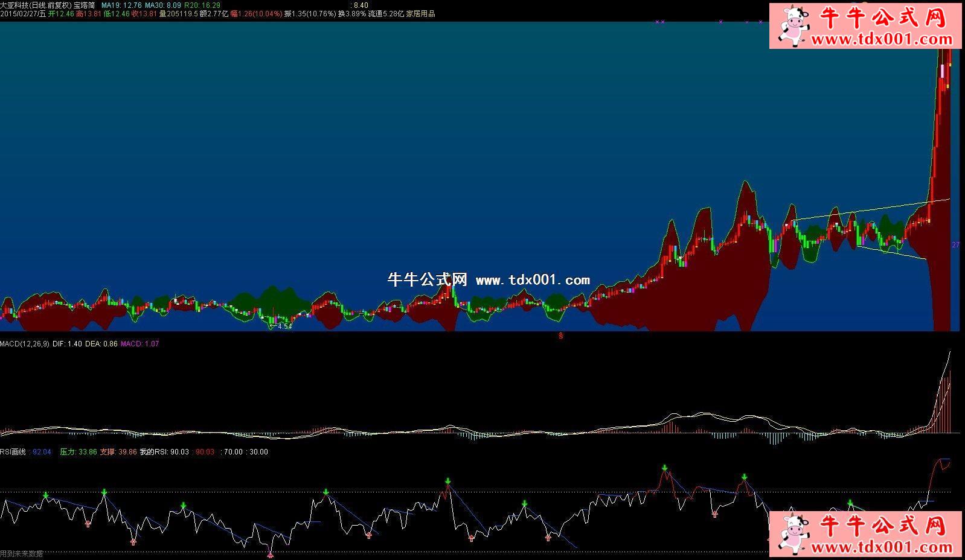Click the 压力: 33.86 pressure value
Viewport: 965px width, 560px height.
coord(78,452)
